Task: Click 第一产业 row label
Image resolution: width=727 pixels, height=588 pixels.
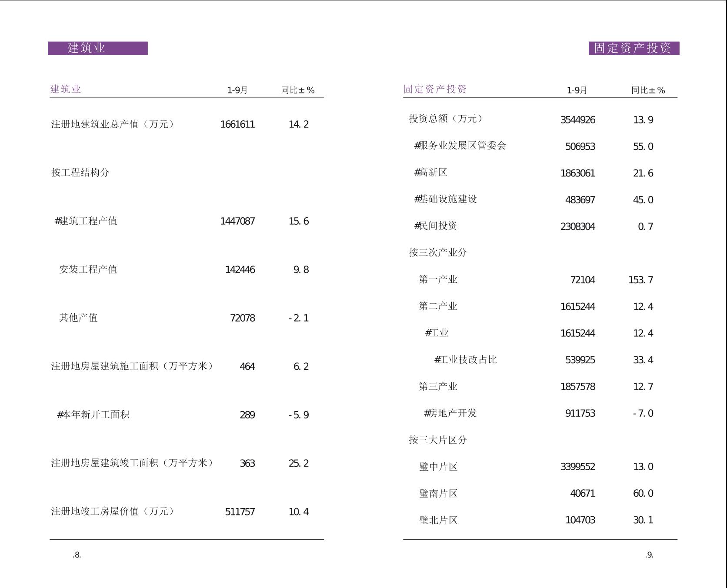Action: coord(438,279)
